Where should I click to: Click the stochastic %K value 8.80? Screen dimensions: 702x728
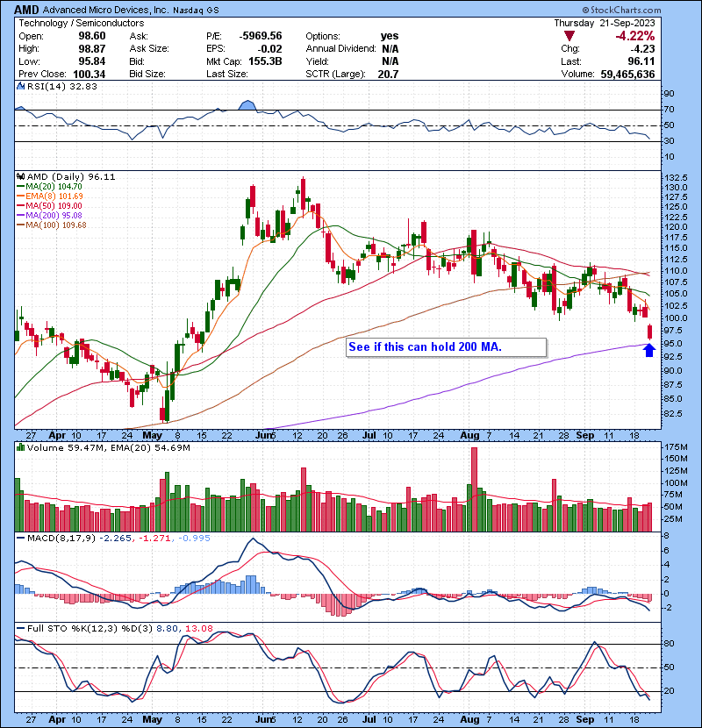coord(167,629)
